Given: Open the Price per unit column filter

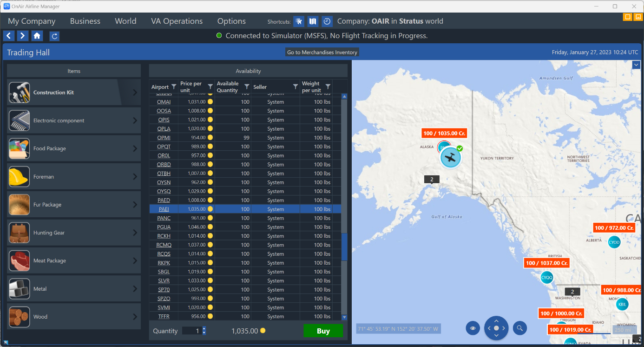Looking at the screenshot, I should (x=210, y=87).
